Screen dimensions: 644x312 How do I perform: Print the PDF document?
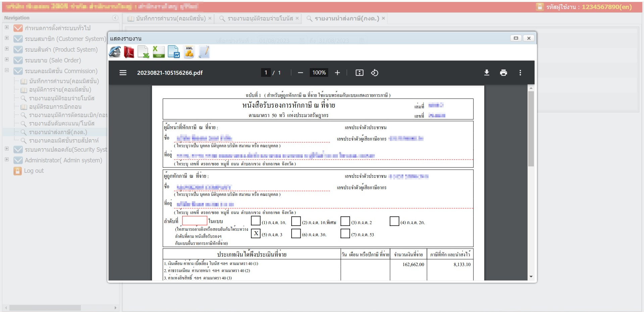503,73
